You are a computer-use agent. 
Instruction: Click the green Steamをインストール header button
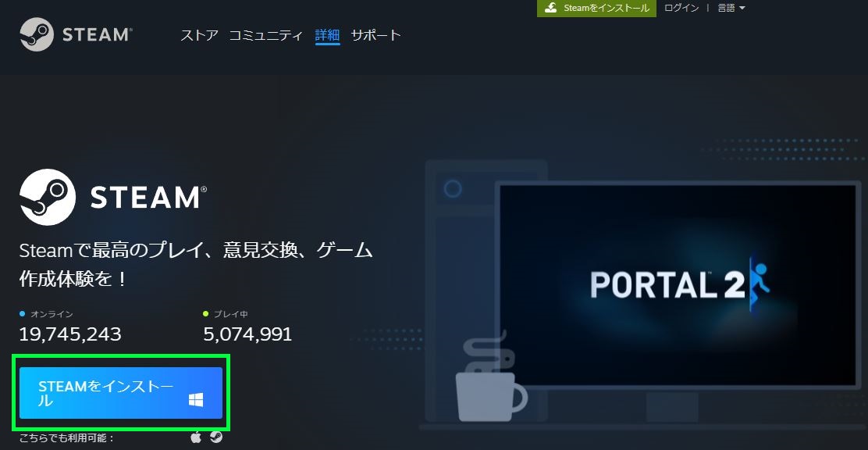pyautogui.click(x=596, y=8)
